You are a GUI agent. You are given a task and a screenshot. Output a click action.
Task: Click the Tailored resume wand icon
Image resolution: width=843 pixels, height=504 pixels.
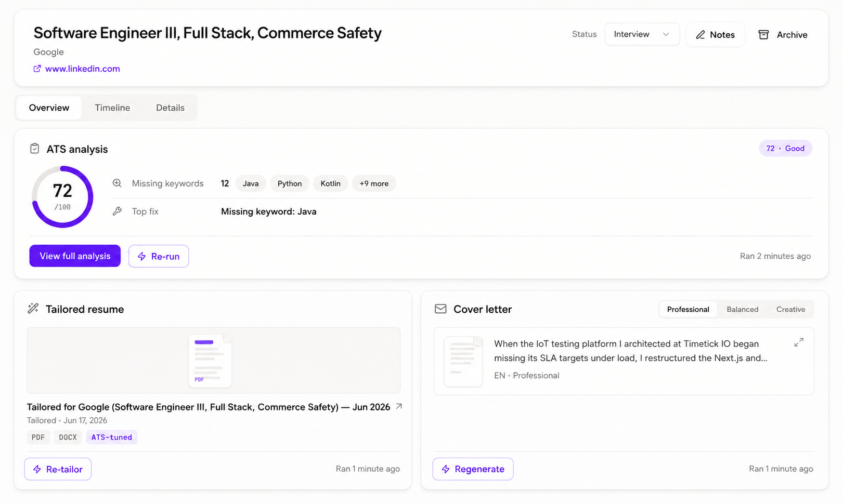pos(33,309)
